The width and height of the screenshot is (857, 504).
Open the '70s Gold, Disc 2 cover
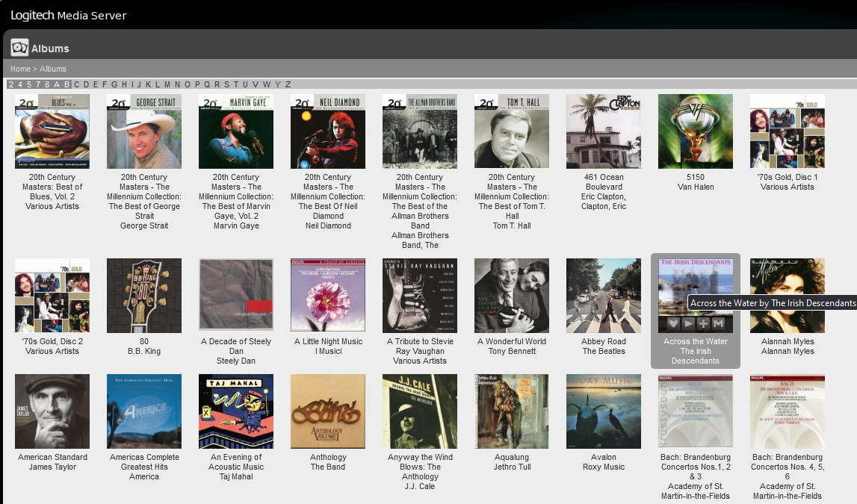(x=52, y=296)
